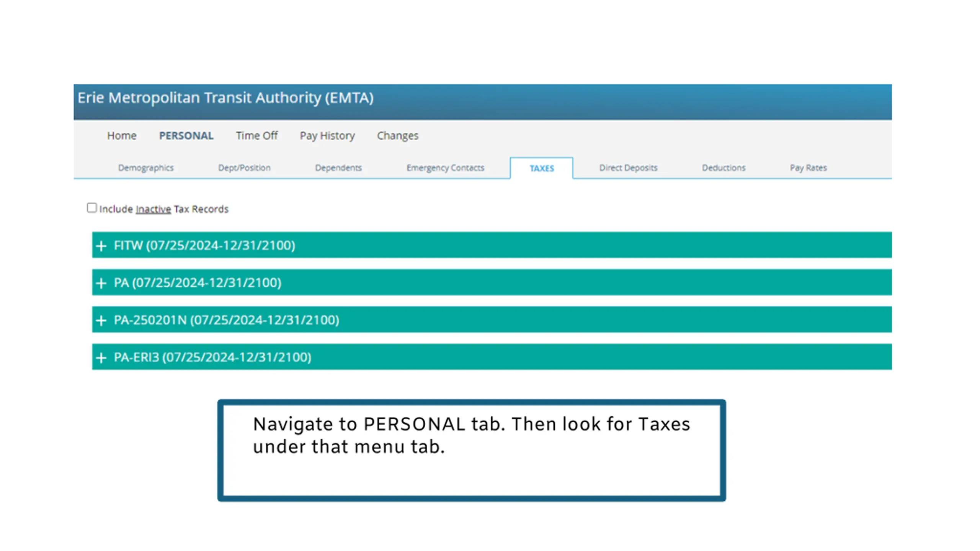Viewport: 980px width, 551px height.
Task: Open the PA (07/25/2024-12/31/2100) tax record
Action: coord(492,282)
